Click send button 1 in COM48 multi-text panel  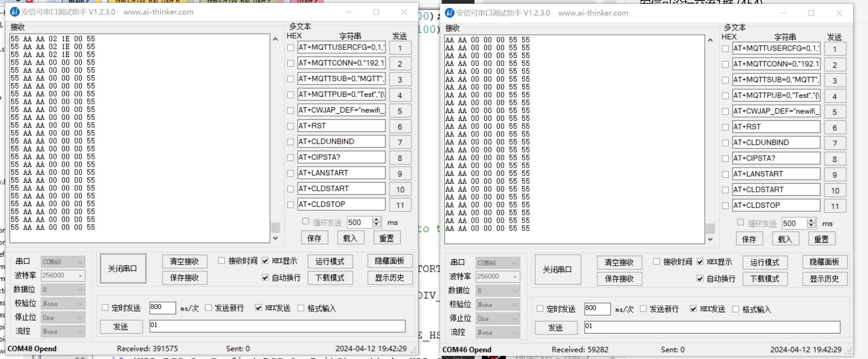click(x=400, y=48)
